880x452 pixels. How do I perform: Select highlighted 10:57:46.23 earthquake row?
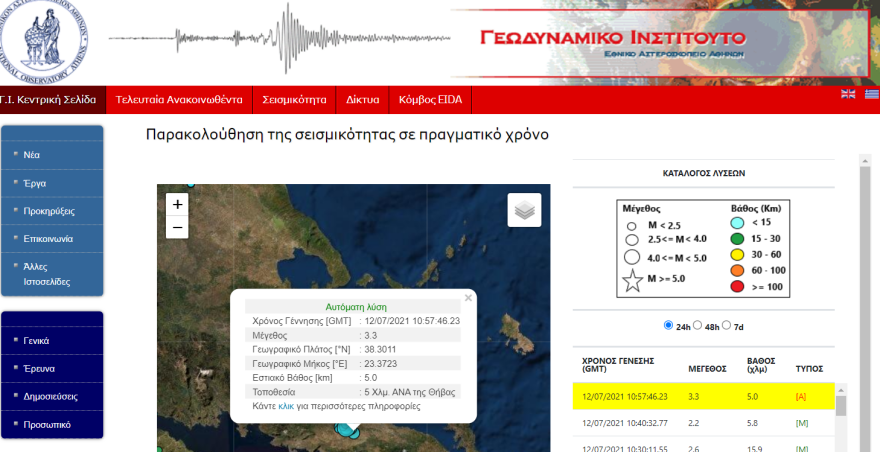(704, 396)
